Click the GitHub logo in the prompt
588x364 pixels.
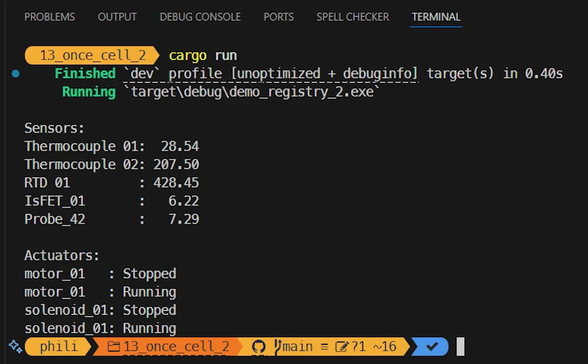coord(259,346)
